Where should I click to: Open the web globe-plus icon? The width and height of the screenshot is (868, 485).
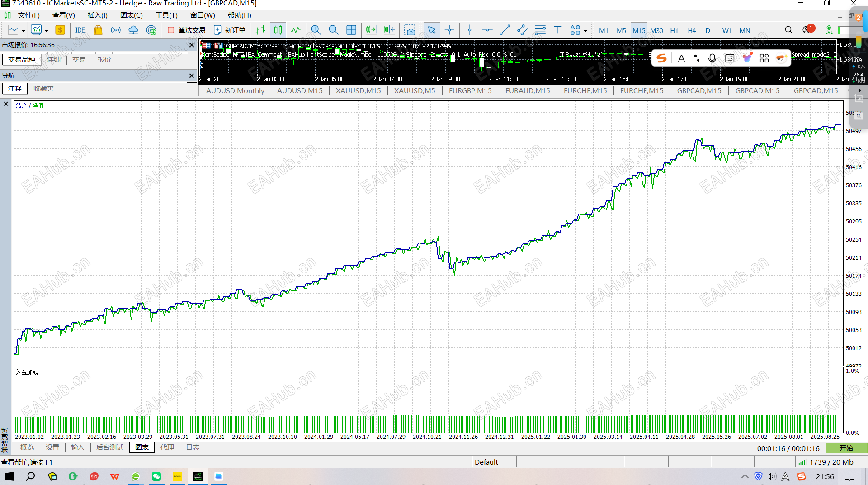coord(151,30)
